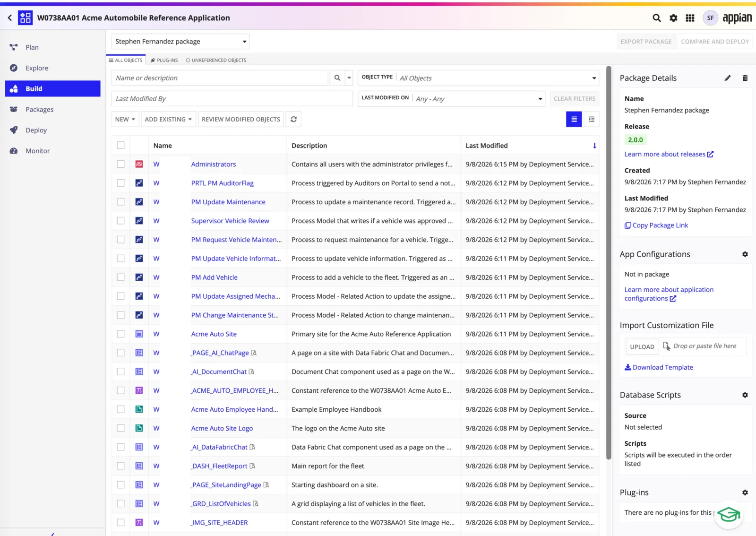This screenshot has width=756, height=536.
Task: Click the CLEAR FILTERS button
Action: (575, 98)
